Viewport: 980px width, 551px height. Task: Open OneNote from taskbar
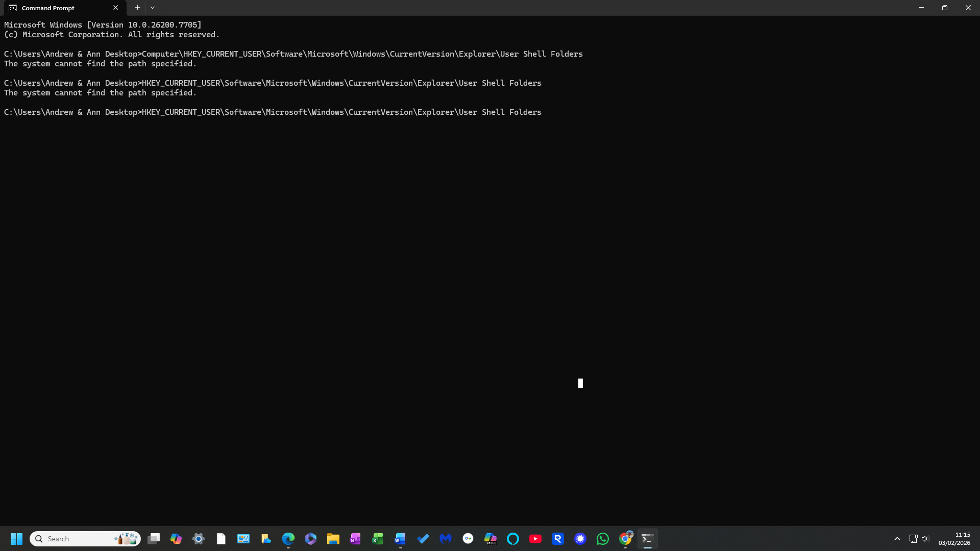[x=355, y=539]
